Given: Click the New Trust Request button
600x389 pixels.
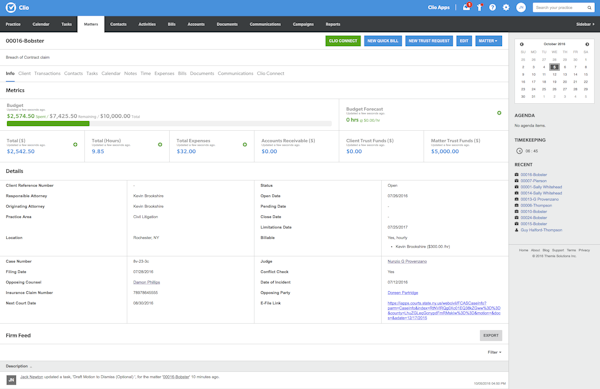Looking at the screenshot, I should (x=429, y=41).
